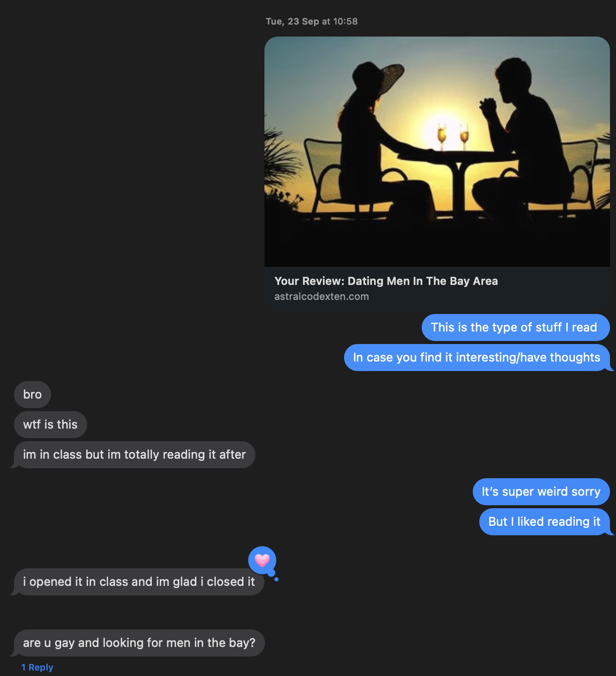The height and width of the screenshot is (676, 616).
Task: Open the sunset dinner link preview image
Action: pos(437,152)
